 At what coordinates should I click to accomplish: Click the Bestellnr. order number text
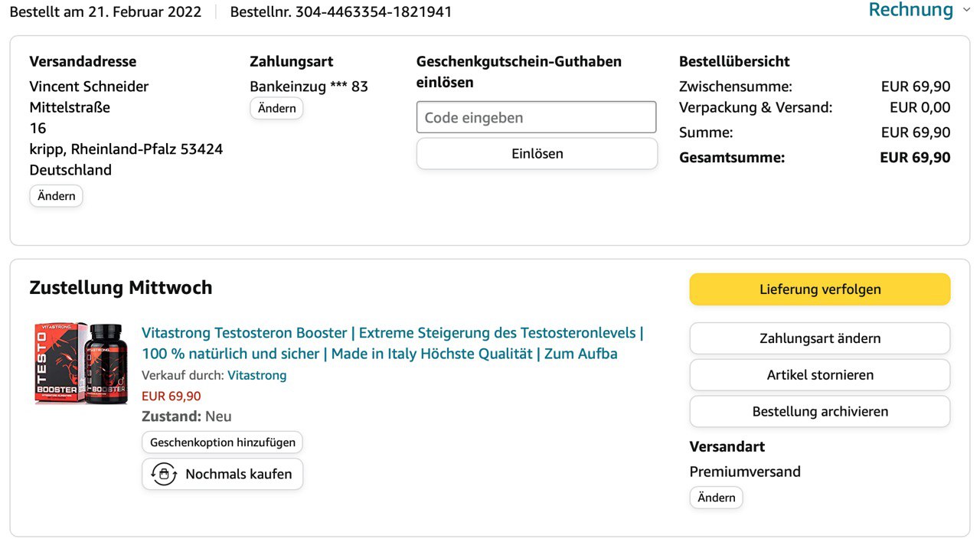(341, 12)
